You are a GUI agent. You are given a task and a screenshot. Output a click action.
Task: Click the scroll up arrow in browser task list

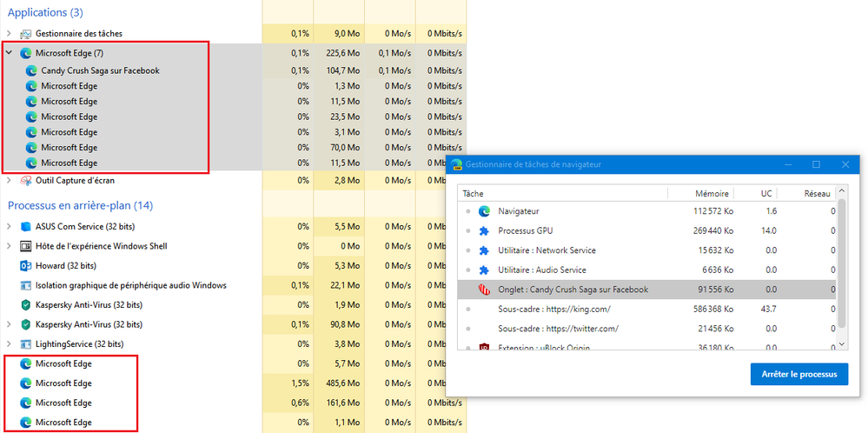tap(842, 191)
